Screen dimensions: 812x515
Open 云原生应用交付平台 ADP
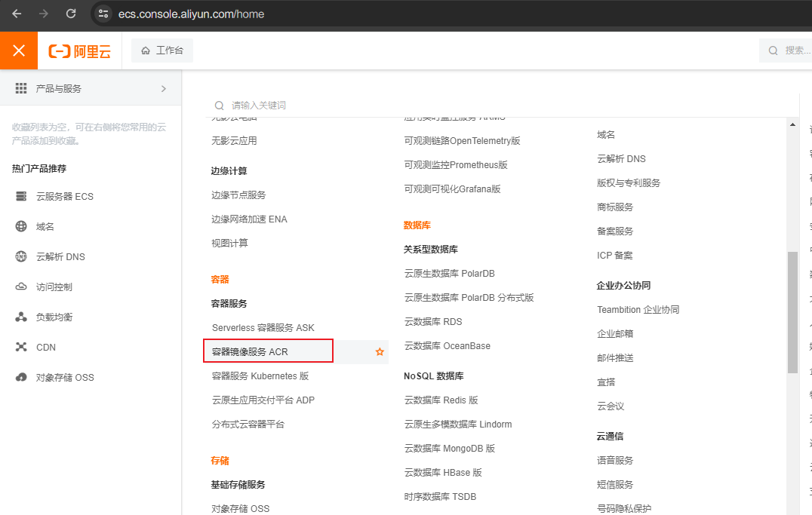pyautogui.click(x=263, y=400)
